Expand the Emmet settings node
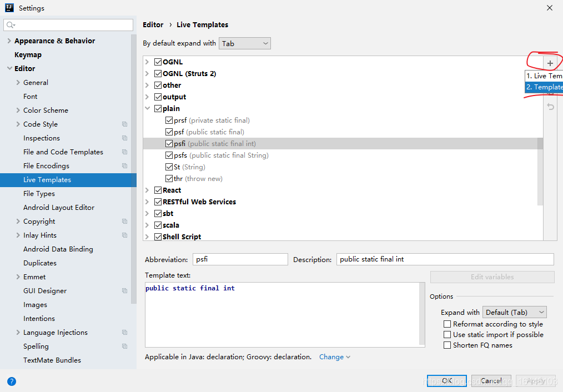Image resolution: width=563 pixels, height=392 pixels. 18,277
